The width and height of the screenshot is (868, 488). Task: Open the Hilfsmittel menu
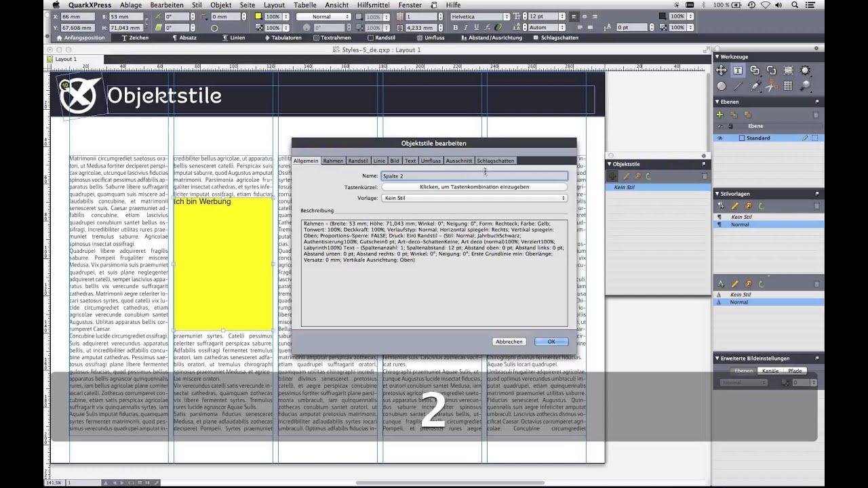pos(374,5)
